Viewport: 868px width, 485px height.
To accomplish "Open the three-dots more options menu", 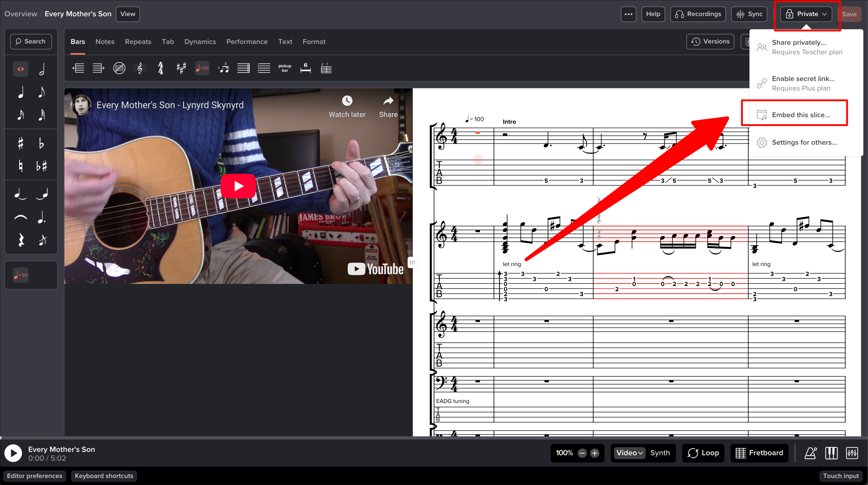I will tap(629, 14).
